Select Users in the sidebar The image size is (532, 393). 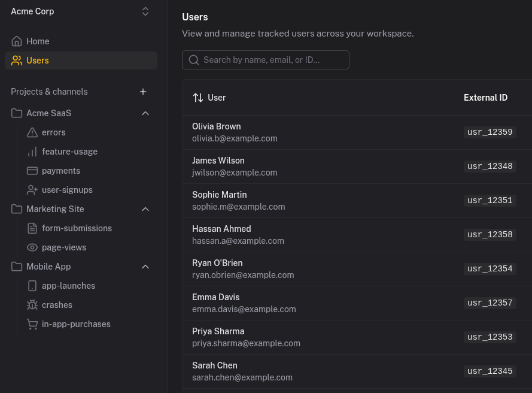pyautogui.click(x=38, y=61)
